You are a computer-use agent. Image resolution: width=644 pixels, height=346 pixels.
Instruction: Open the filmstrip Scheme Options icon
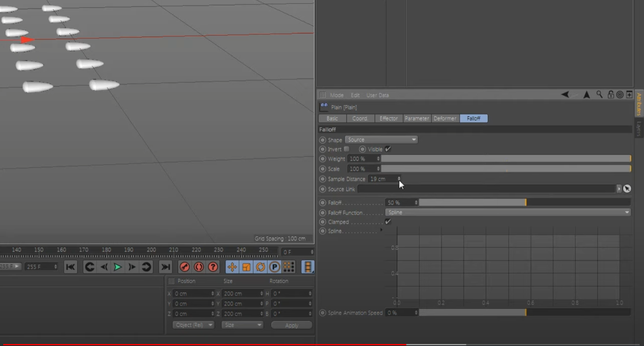point(308,267)
